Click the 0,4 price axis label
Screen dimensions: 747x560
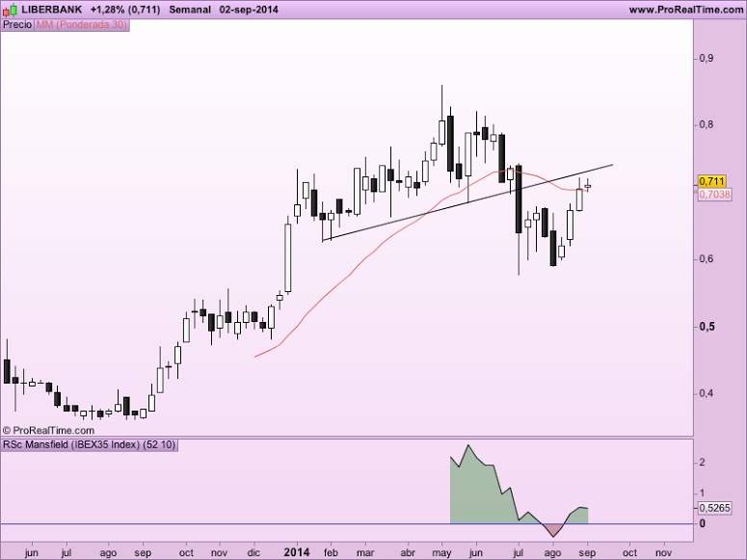tap(706, 393)
